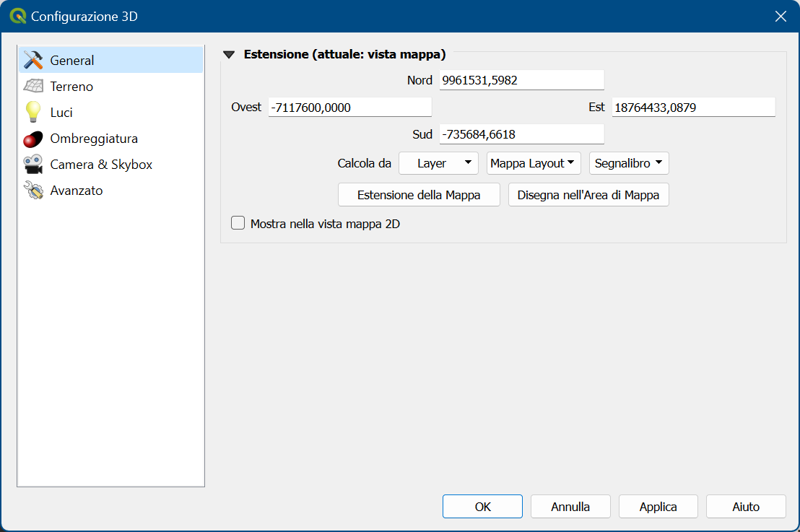Click the 'Configurazione 3D' window title

pos(84,17)
